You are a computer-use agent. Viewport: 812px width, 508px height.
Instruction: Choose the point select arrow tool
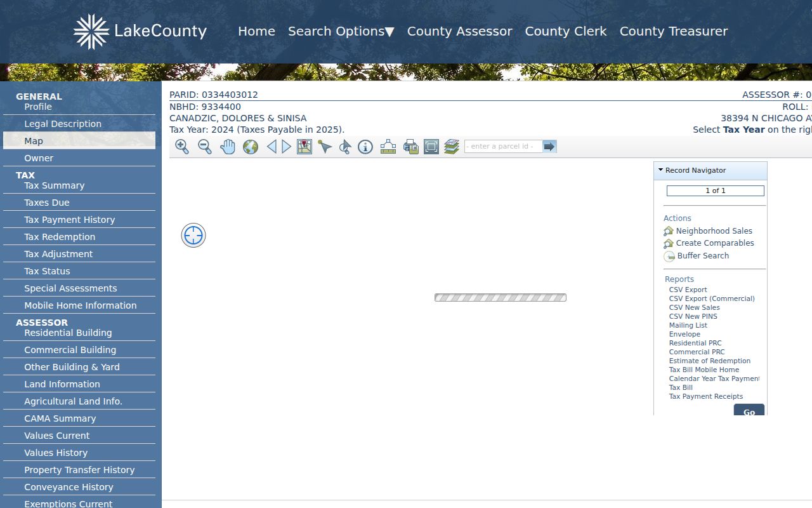pyautogui.click(x=325, y=147)
